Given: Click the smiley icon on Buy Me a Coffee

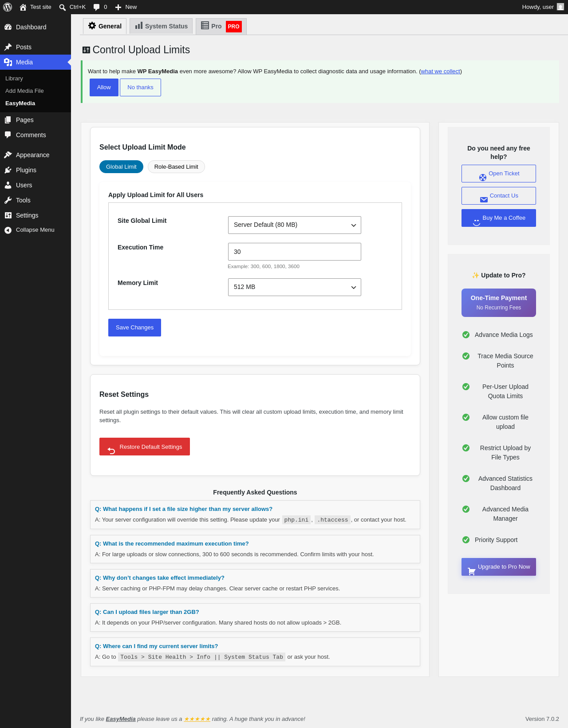Looking at the screenshot, I should pos(477,222).
